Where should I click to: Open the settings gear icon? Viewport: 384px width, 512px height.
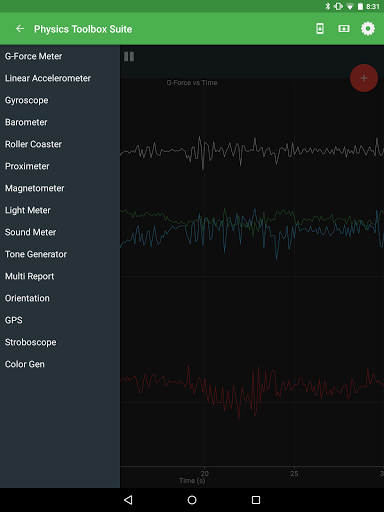(368, 29)
